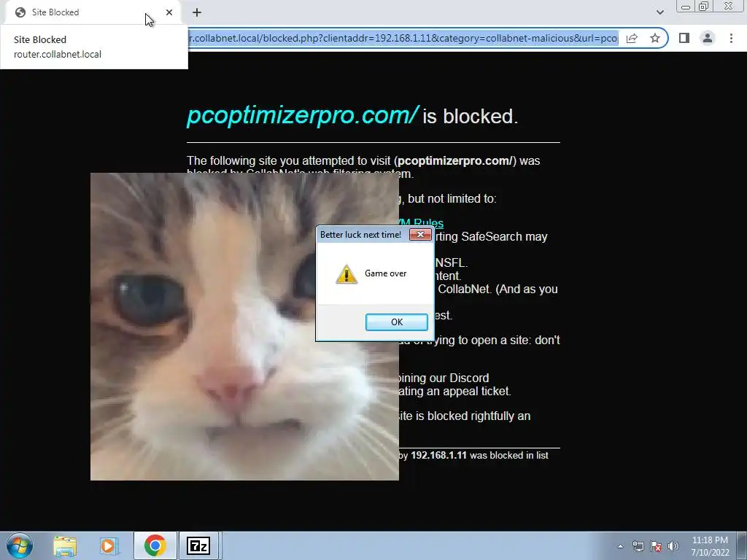
Task: Show hidden system tray icons
Action: (620, 546)
